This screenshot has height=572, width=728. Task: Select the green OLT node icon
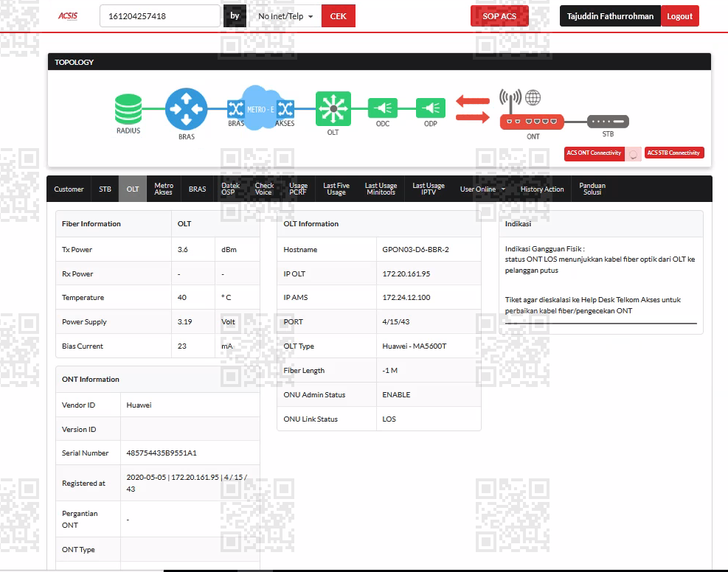pos(333,109)
